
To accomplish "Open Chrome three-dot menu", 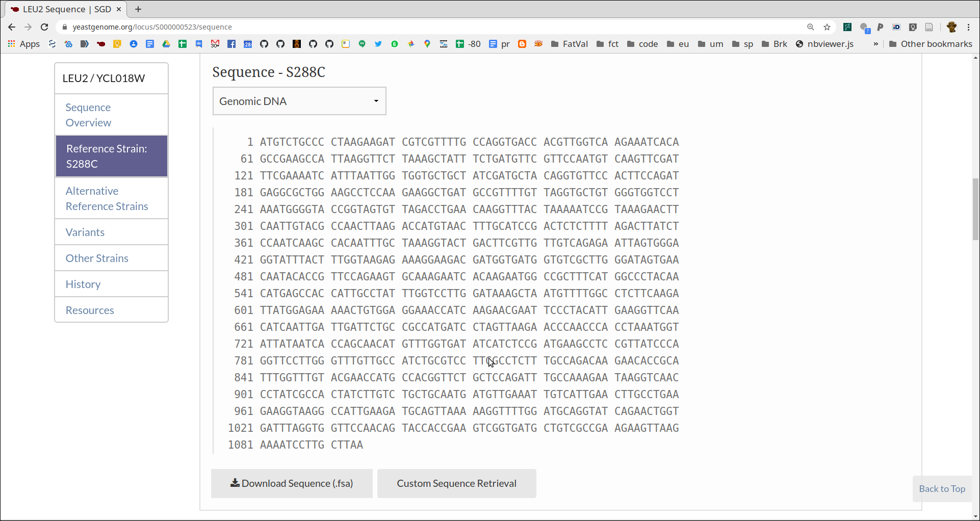I will point(969,27).
